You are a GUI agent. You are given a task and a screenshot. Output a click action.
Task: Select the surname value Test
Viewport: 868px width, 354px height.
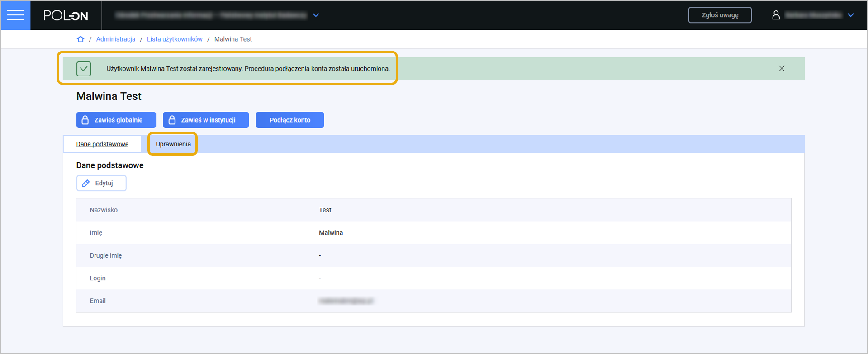pos(325,210)
